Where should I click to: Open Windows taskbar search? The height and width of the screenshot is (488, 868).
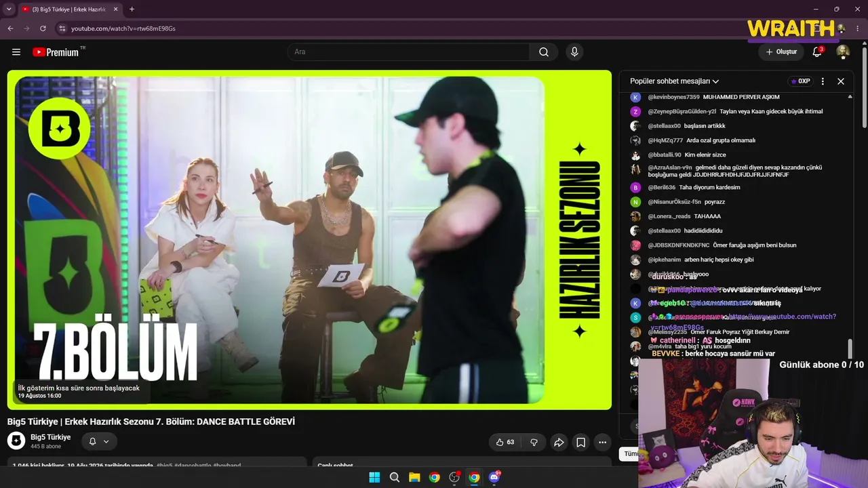click(x=395, y=477)
